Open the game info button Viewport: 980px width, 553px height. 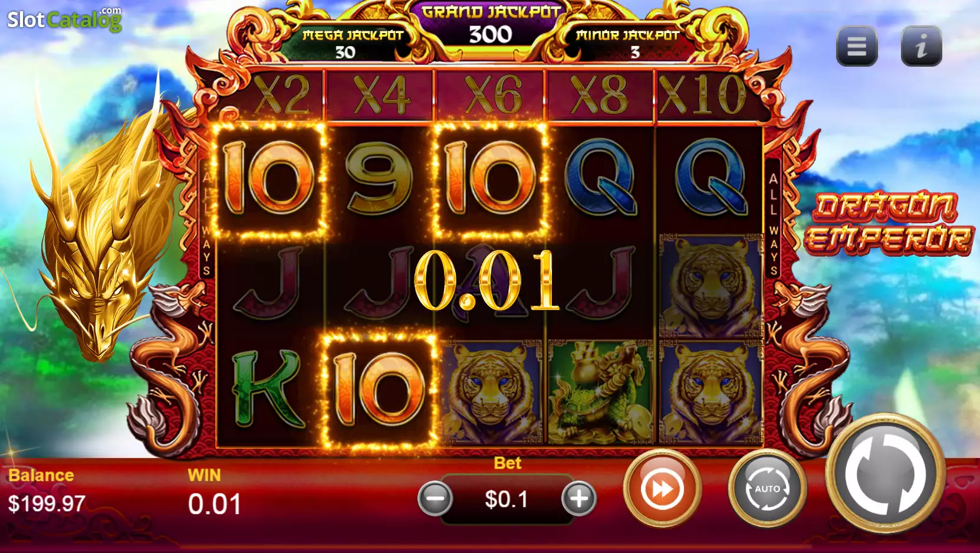(922, 46)
